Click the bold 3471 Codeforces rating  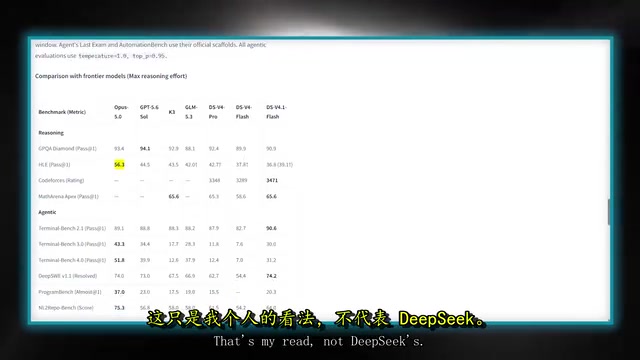272,180
